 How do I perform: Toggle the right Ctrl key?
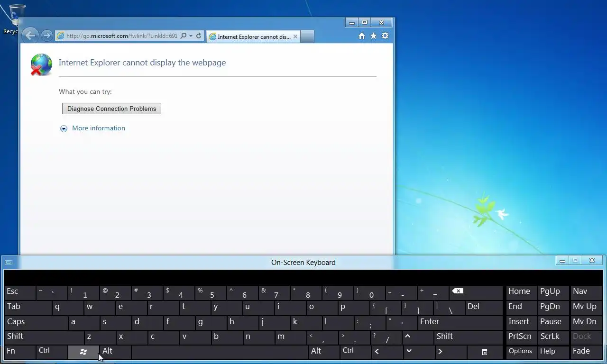[356, 352]
